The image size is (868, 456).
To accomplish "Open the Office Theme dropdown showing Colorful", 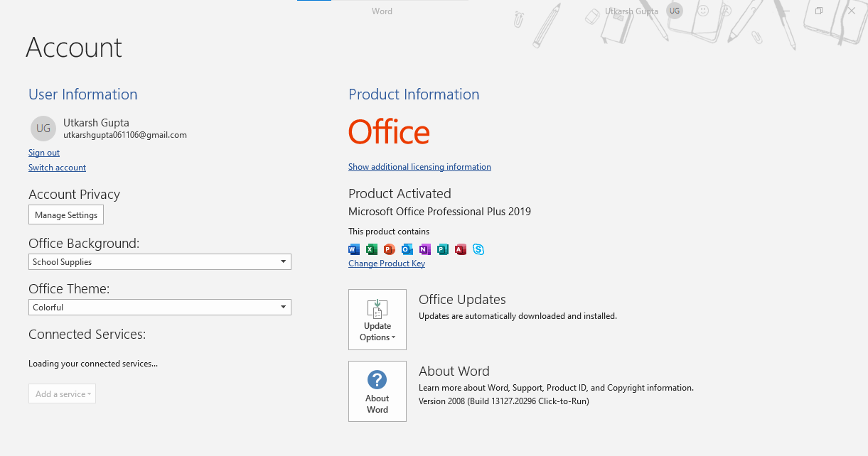I will 159,307.
